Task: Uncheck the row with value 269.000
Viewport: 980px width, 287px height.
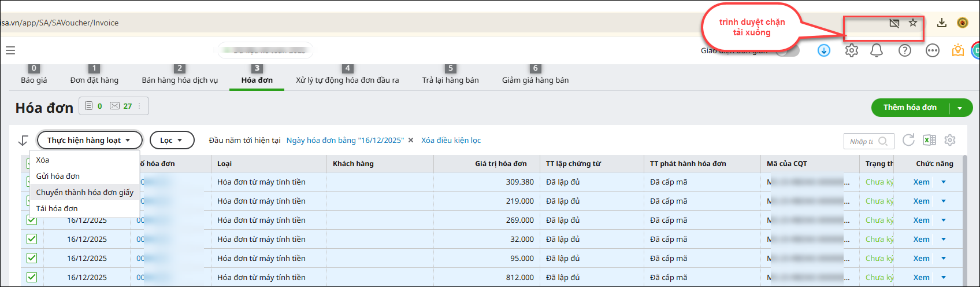Action: [32, 220]
